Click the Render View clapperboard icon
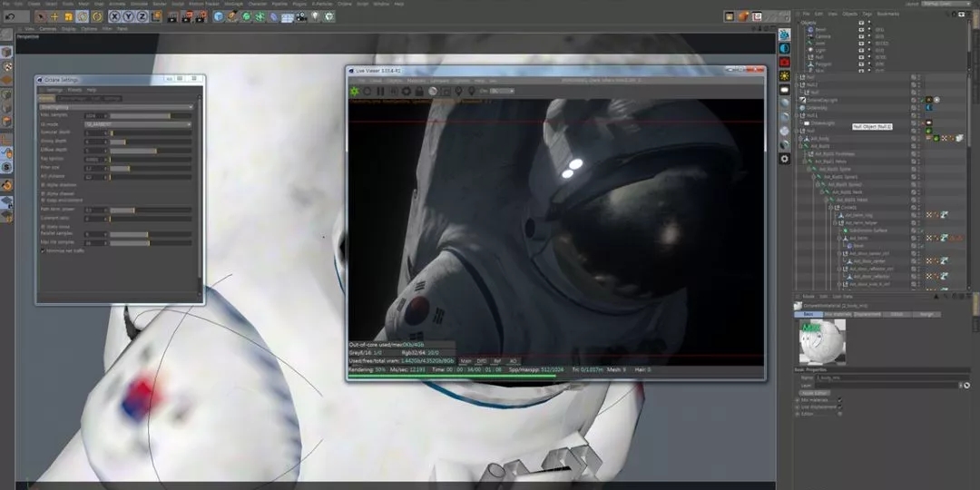This screenshot has height=490, width=980. pyautogui.click(x=172, y=17)
